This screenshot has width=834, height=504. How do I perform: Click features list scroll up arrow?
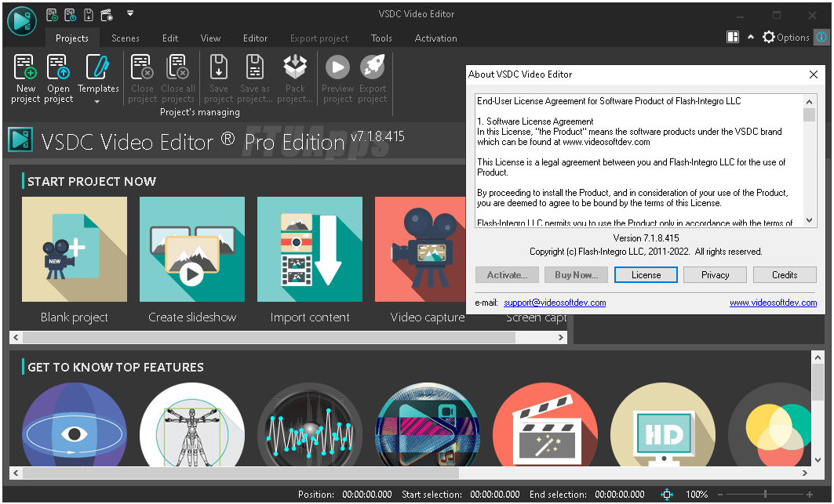pyautogui.click(x=818, y=357)
